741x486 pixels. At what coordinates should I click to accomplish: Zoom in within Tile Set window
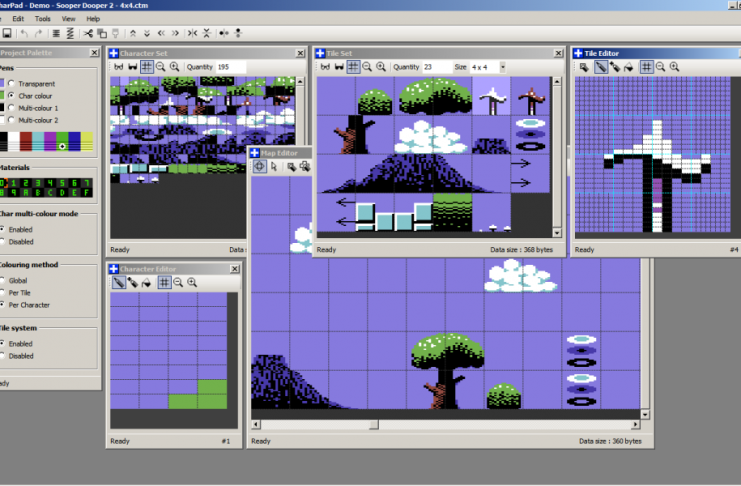tap(381, 67)
